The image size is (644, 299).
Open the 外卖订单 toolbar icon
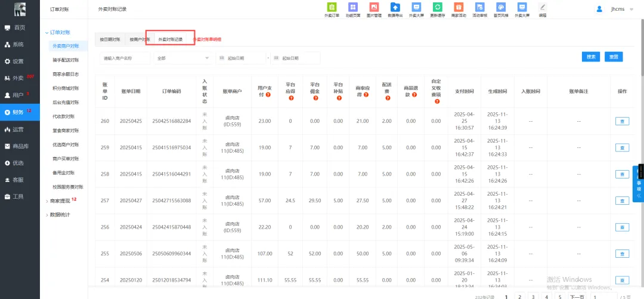click(332, 9)
